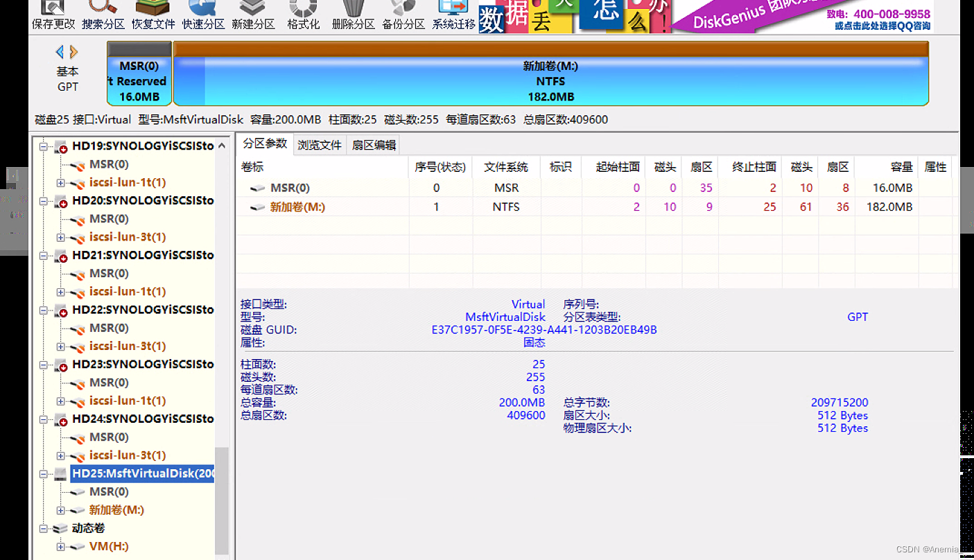
Task: Select HD20:SYNOLOGYiSCSISto tree item
Action: point(143,200)
